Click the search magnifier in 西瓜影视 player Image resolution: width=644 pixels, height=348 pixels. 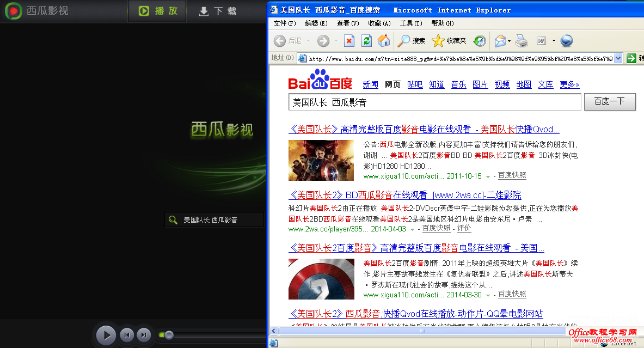(x=173, y=220)
